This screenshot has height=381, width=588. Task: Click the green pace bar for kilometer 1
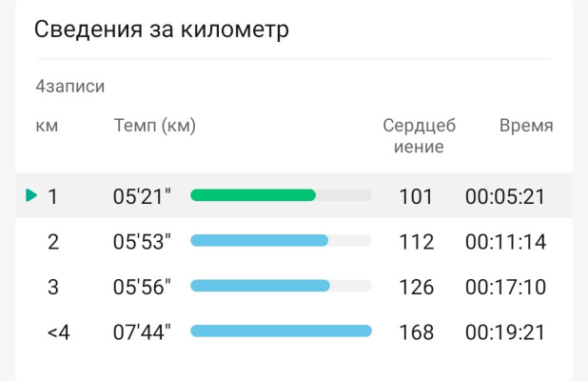coord(253,195)
